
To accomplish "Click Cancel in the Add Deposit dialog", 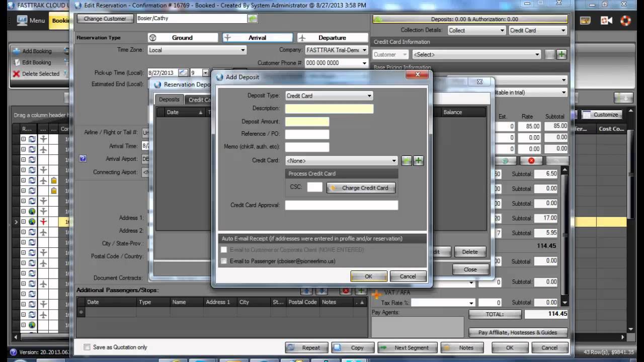I will 408,276.
